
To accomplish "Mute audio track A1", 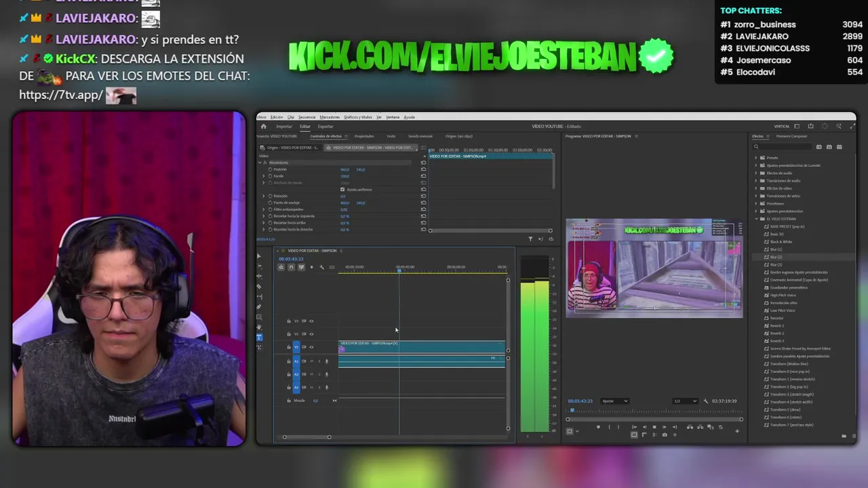I will click(x=312, y=361).
